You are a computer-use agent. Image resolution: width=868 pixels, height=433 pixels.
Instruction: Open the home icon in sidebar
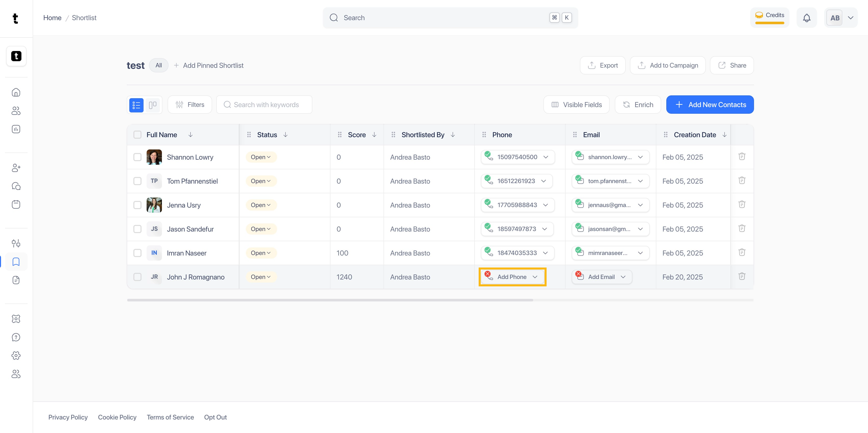click(x=16, y=92)
